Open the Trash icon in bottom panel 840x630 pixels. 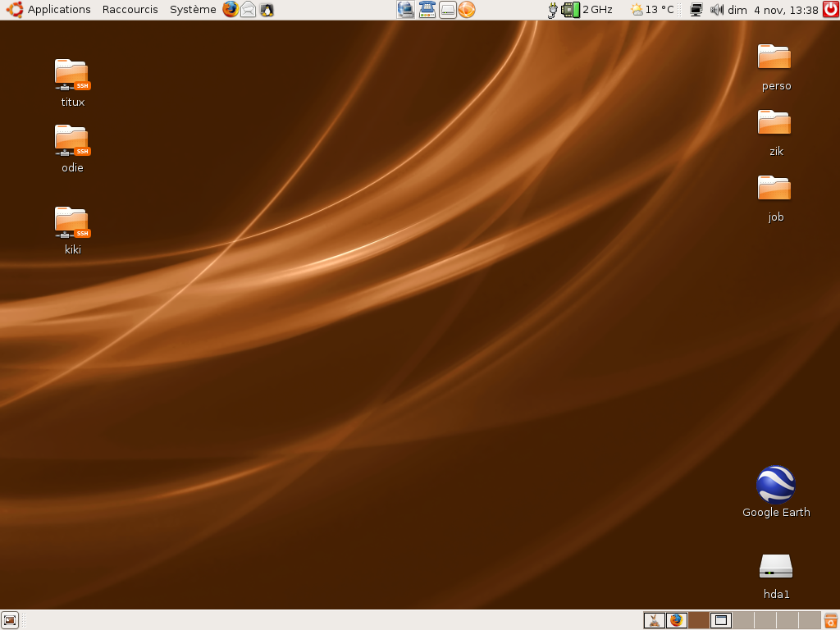pos(831,620)
